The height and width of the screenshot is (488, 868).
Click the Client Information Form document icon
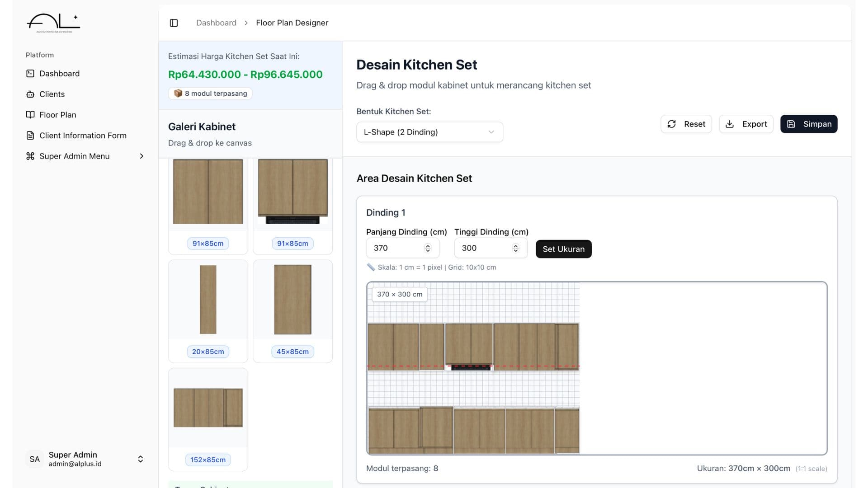tap(30, 136)
